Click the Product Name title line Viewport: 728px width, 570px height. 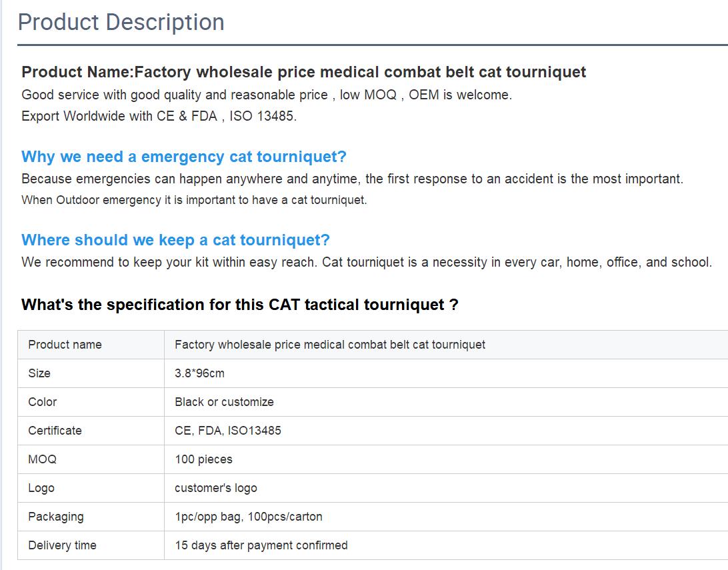click(303, 72)
